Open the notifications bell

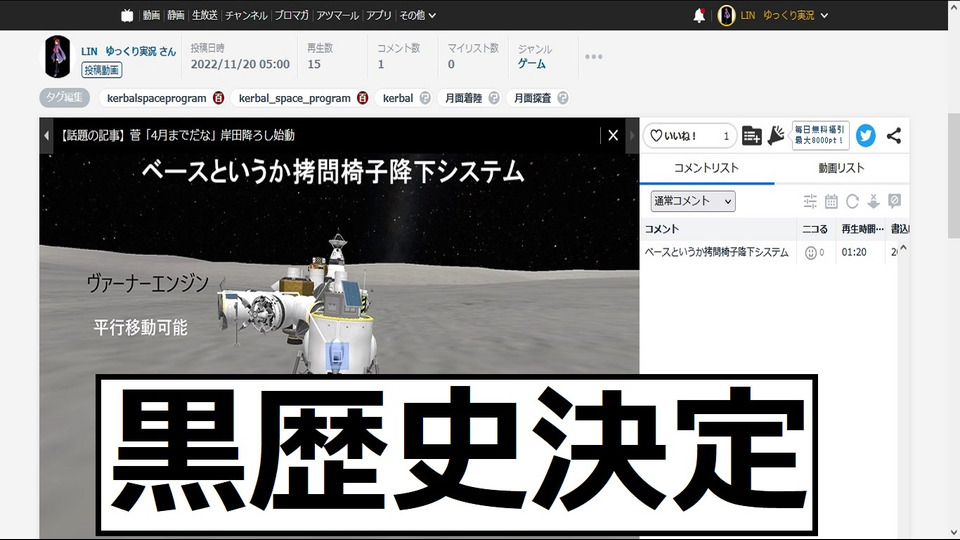coord(699,15)
